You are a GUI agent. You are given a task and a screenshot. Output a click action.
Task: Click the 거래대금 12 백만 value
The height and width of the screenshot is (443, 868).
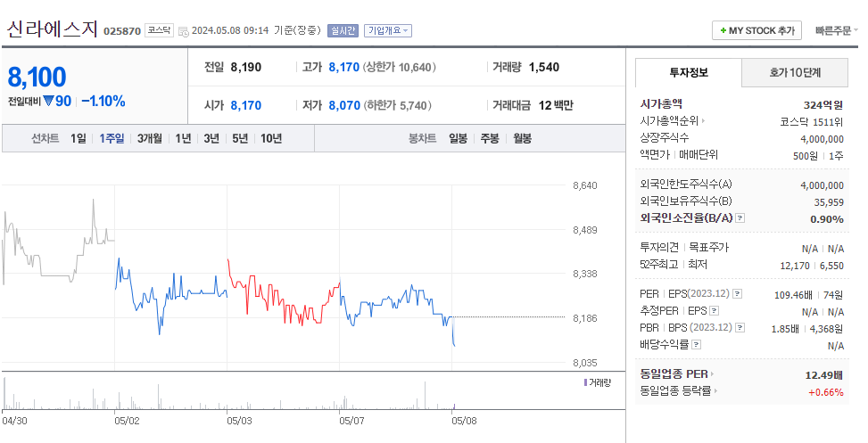point(556,105)
